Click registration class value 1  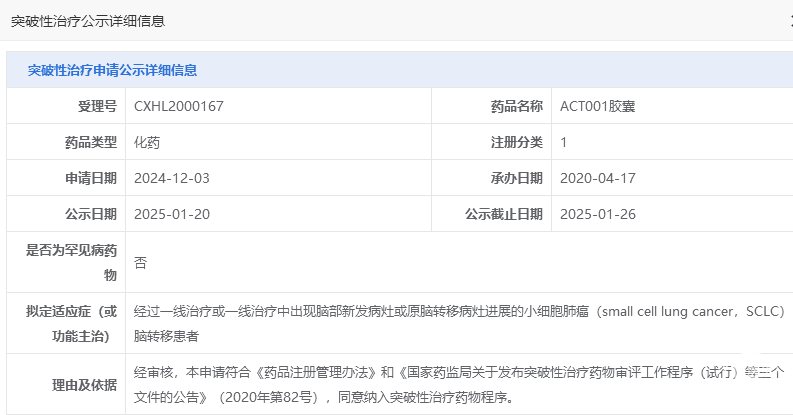563,143
